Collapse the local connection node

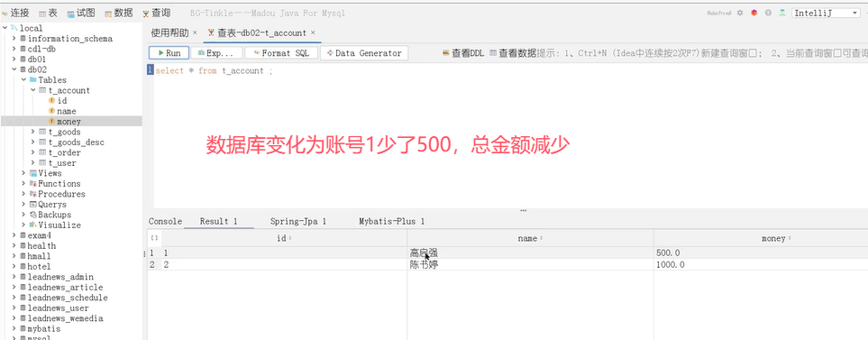[5, 28]
